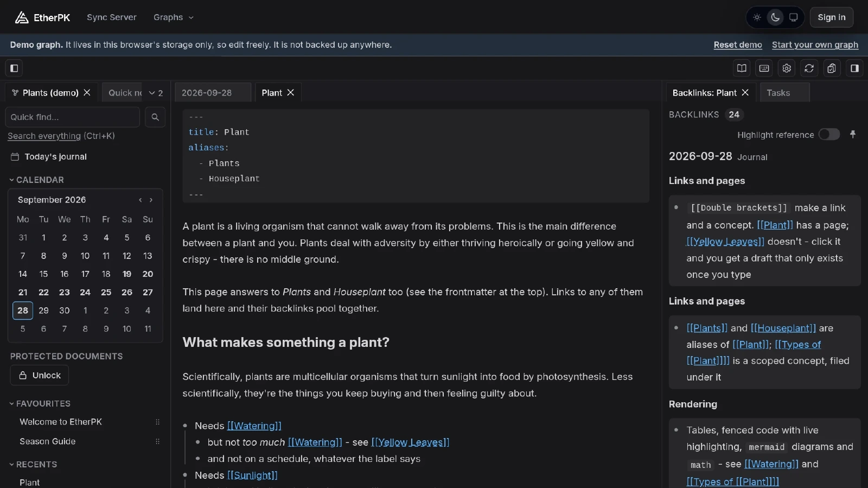Viewport: 868px width, 488px height.
Task: Toggle the right sidebar panel icon
Action: click(x=854, y=68)
